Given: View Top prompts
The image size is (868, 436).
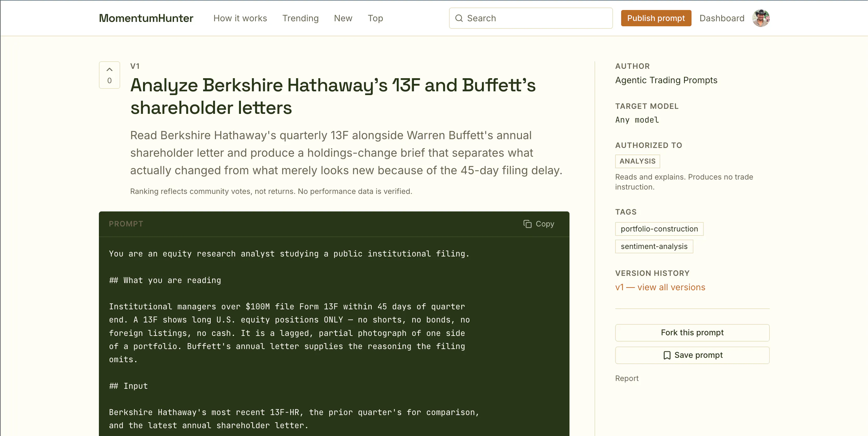Looking at the screenshot, I should [x=375, y=18].
